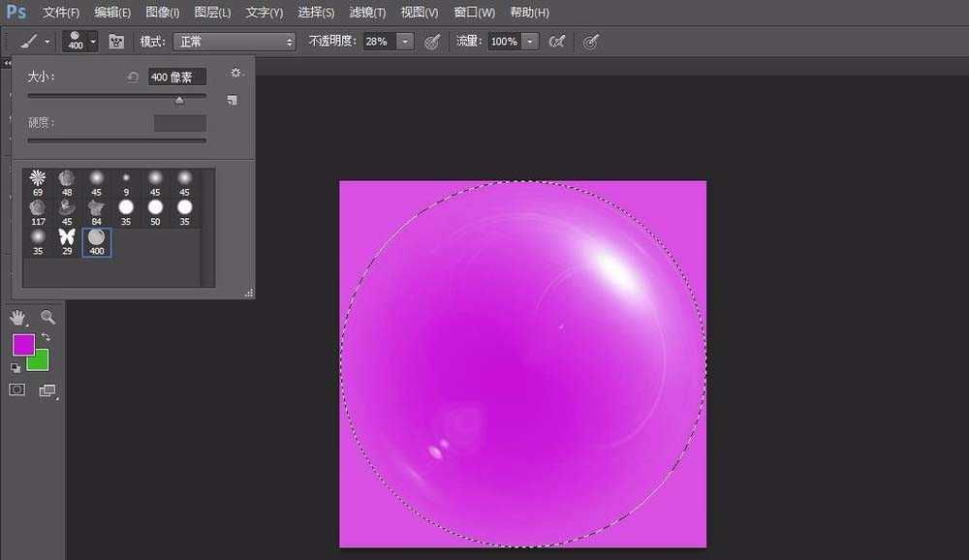
Task: Click the Change Screen Mode icon
Action: tap(46, 390)
